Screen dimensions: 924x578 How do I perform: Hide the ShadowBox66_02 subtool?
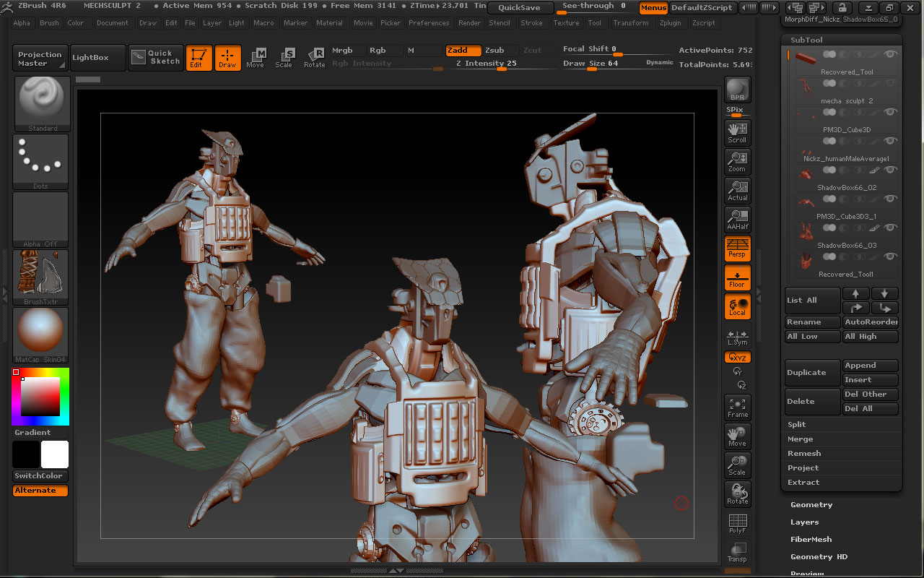pyautogui.click(x=891, y=170)
